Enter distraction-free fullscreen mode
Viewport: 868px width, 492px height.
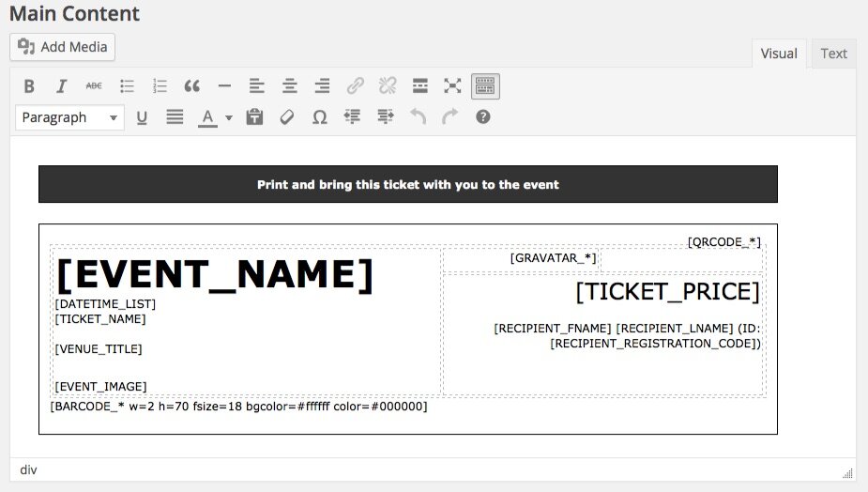point(453,86)
